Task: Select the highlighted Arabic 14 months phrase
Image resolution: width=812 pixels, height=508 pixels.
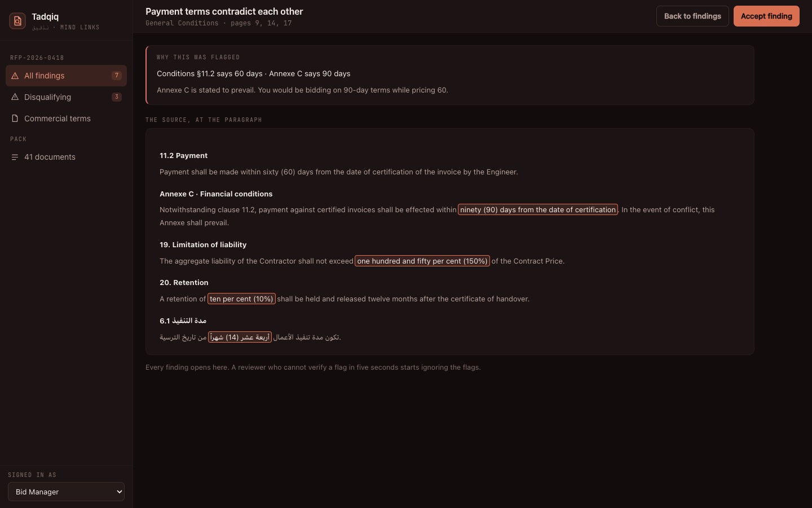Action: tap(240, 338)
